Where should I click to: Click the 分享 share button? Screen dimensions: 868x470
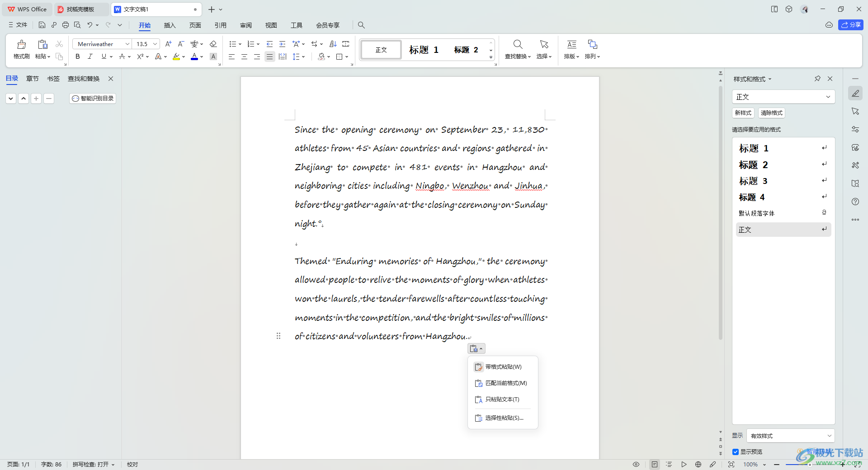point(850,25)
